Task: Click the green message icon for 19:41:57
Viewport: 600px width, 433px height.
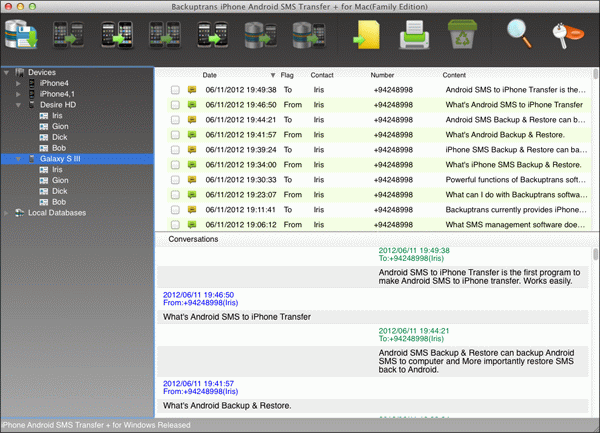Action: [192, 135]
